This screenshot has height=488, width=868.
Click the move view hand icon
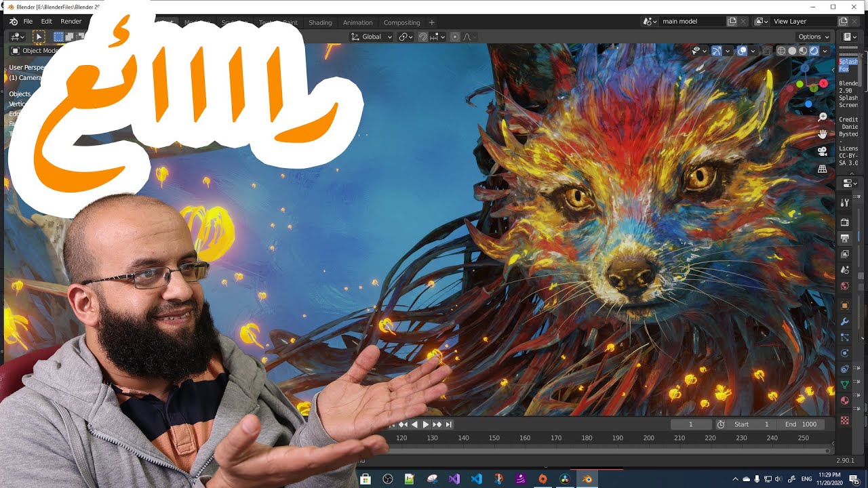tap(823, 134)
